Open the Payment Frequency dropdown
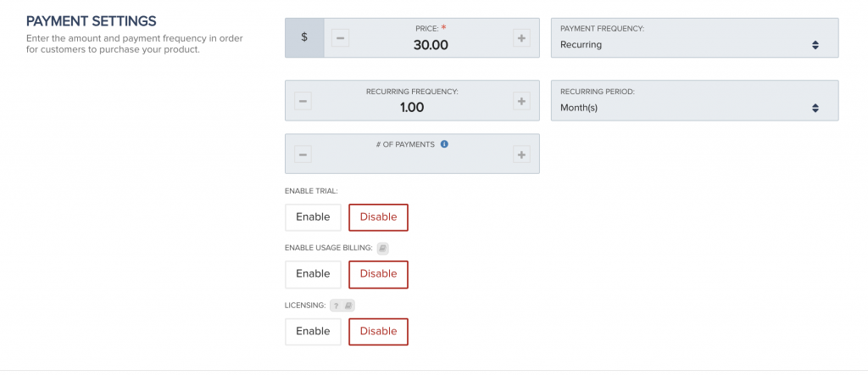This screenshot has width=868, height=376. 695,37
